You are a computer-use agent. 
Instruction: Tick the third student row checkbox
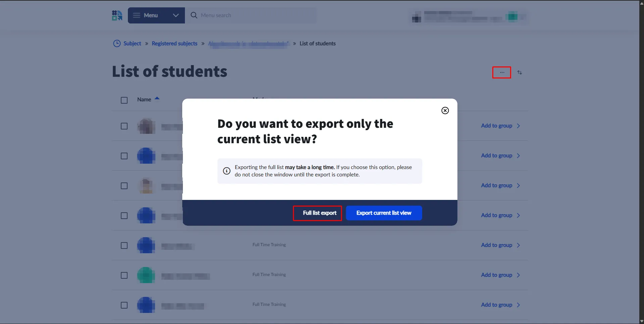pyautogui.click(x=124, y=186)
